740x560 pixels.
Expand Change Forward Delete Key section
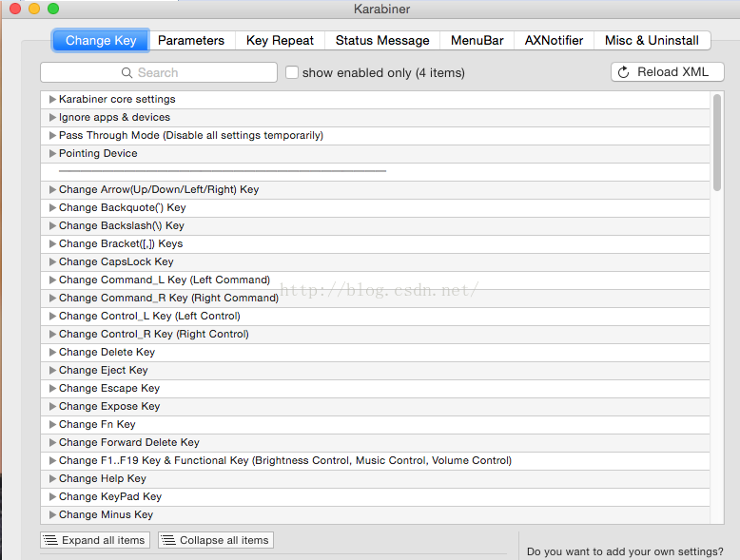pyautogui.click(x=53, y=442)
